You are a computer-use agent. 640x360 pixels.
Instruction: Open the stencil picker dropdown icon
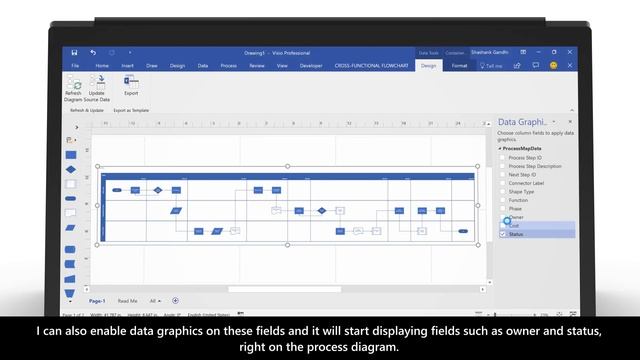point(71,140)
